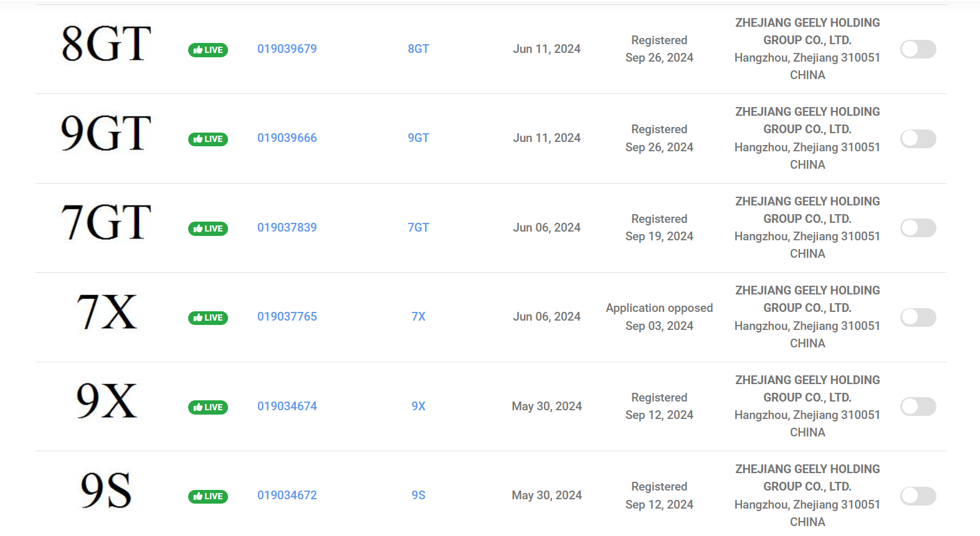Open application number 019034672
This screenshot has height=536, width=980.
tap(287, 495)
